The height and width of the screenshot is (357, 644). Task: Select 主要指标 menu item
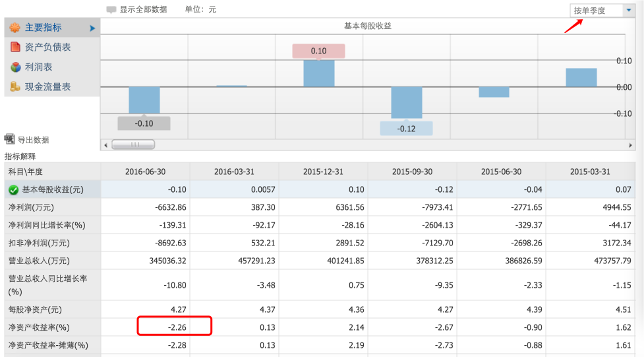52,28
